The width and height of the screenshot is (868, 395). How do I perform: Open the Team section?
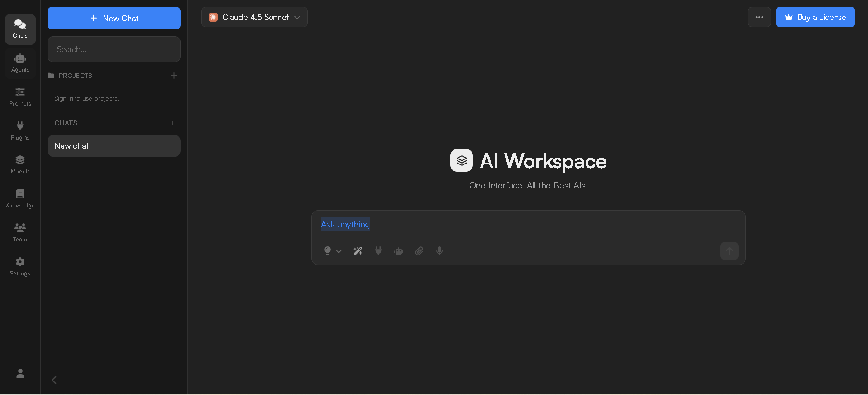(x=20, y=233)
